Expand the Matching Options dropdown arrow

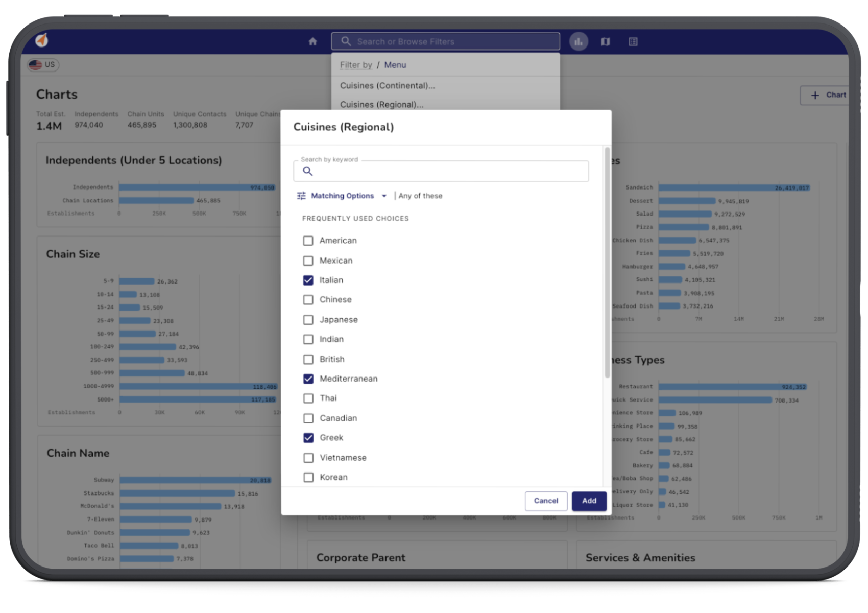point(384,196)
